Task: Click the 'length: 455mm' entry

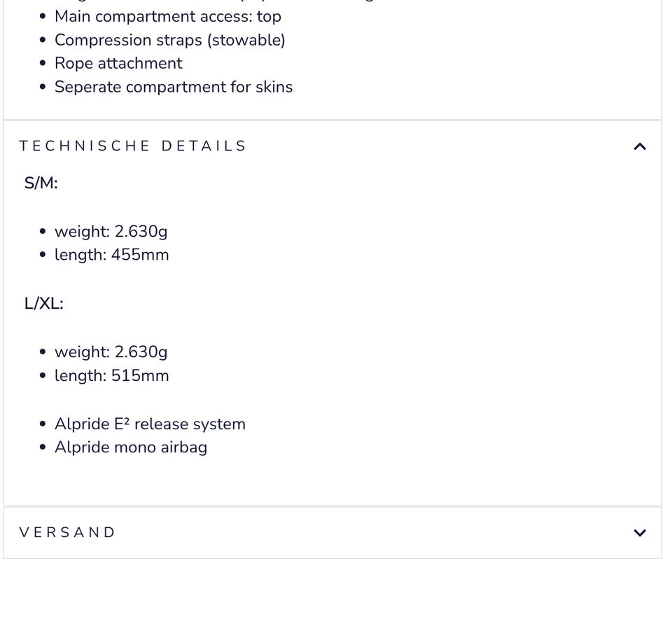Action: pos(112,254)
